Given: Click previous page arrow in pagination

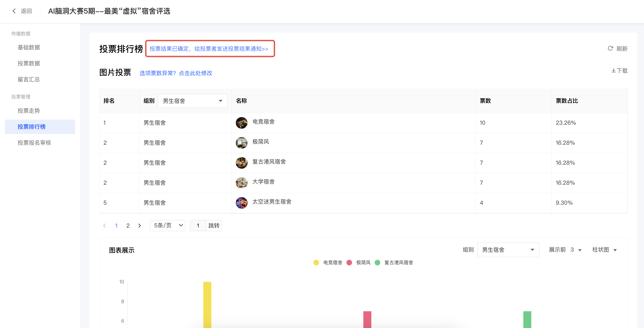Looking at the screenshot, I should tap(104, 226).
